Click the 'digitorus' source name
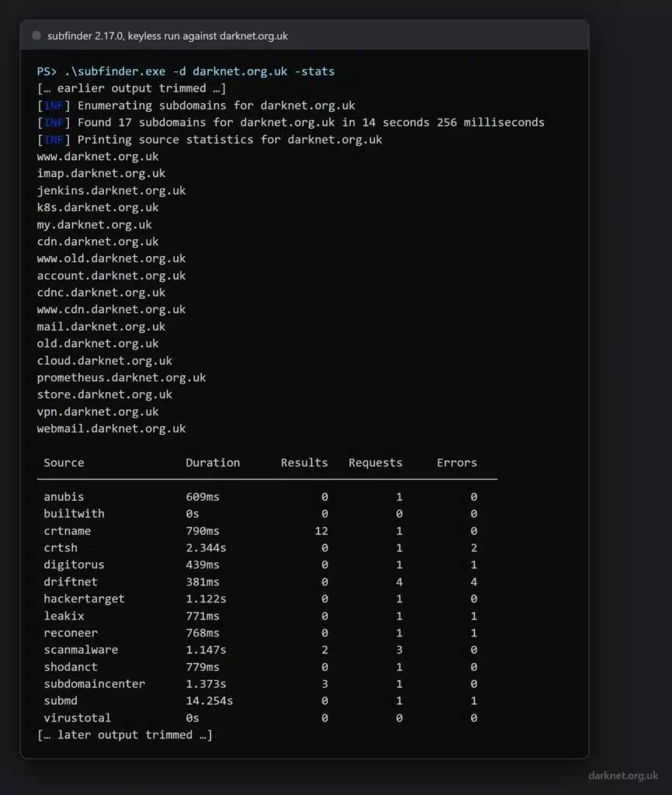This screenshot has height=795, width=672. [x=74, y=565]
